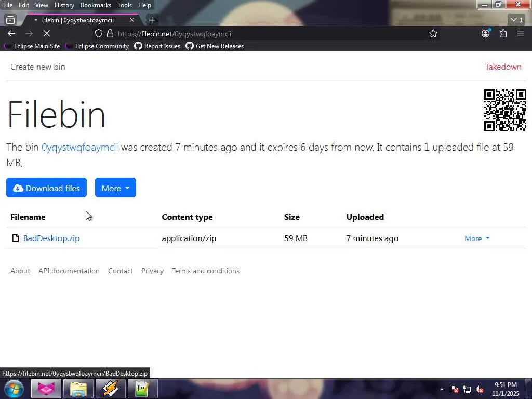The image size is (532, 399).
Task: Click the Filename column header
Action: click(x=28, y=217)
